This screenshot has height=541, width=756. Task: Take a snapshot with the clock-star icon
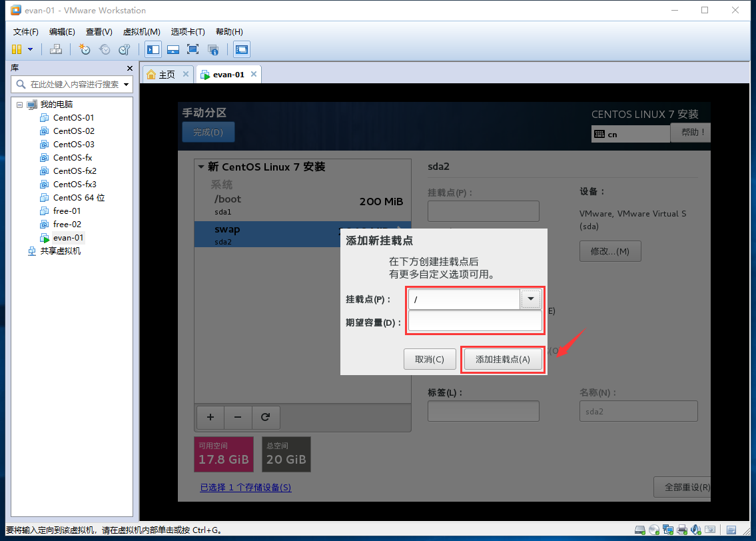point(85,49)
